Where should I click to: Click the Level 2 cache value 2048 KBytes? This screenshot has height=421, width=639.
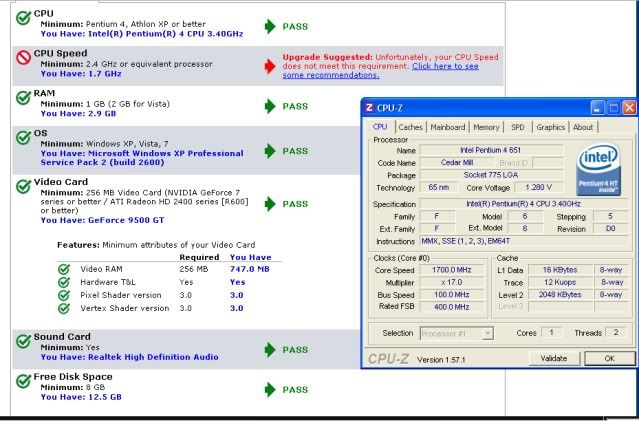pyautogui.click(x=560, y=295)
